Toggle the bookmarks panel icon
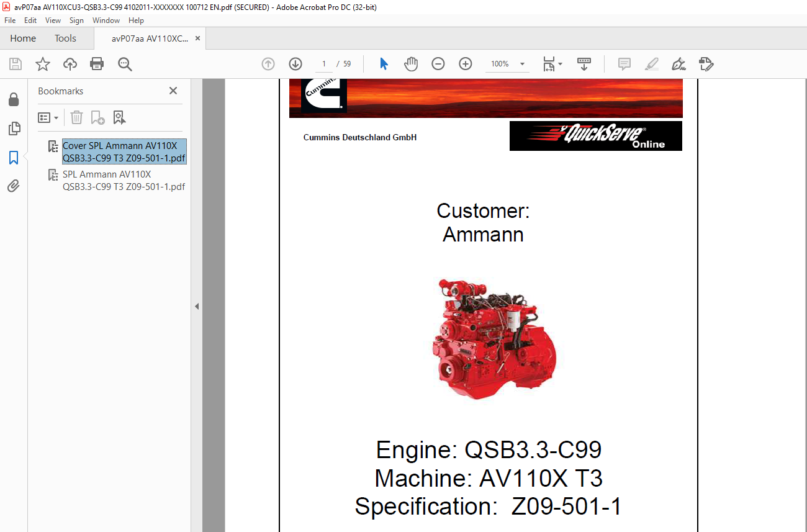 click(x=14, y=158)
